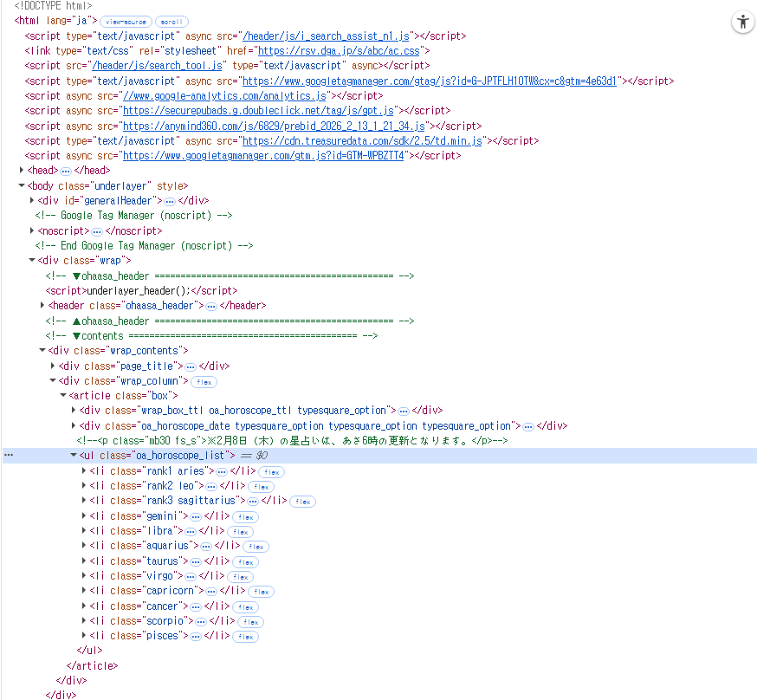This screenshot has width=757, height=700.
Task: Click the ellipsis inside capricorn list item
Action: coord(211,592)
